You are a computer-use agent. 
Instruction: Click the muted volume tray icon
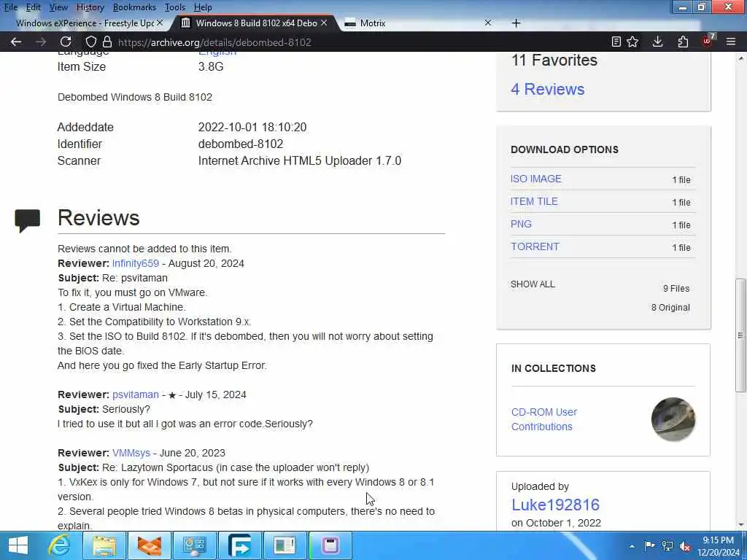(x=686, y=545)
